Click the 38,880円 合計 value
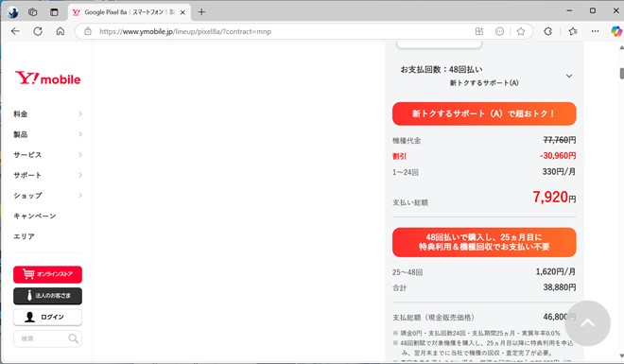Screen dimensions: 624x364 pos(560,287)
